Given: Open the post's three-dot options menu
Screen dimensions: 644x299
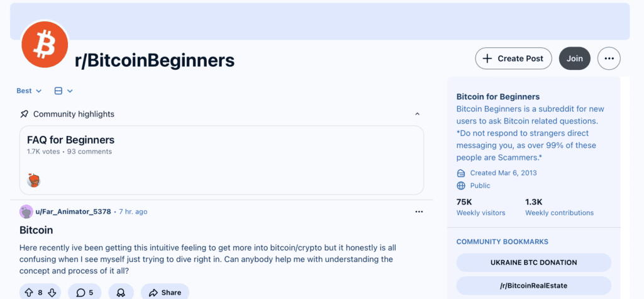Looking at the screenshot, I should coord(419,212).
